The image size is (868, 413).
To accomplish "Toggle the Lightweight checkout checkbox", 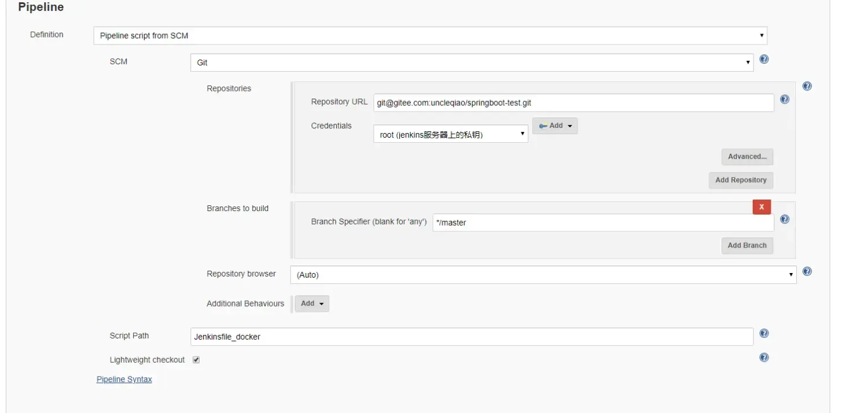I will pos(196,359).
